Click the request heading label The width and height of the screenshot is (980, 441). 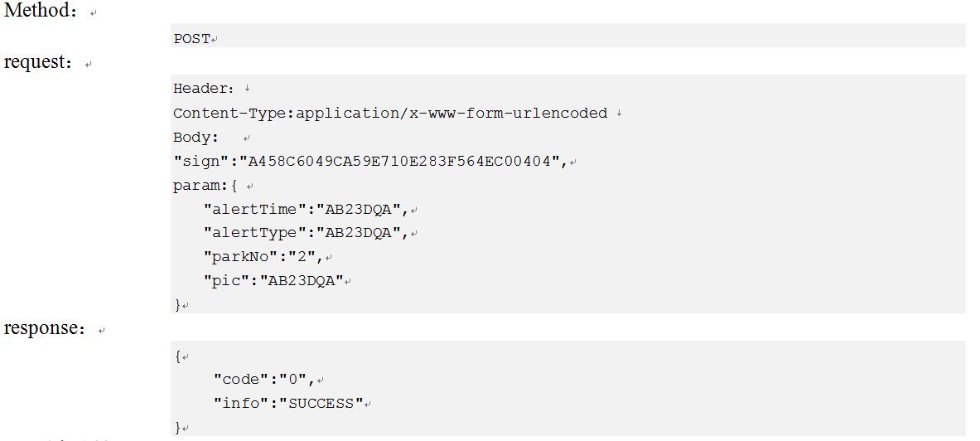tap(37, 62)
